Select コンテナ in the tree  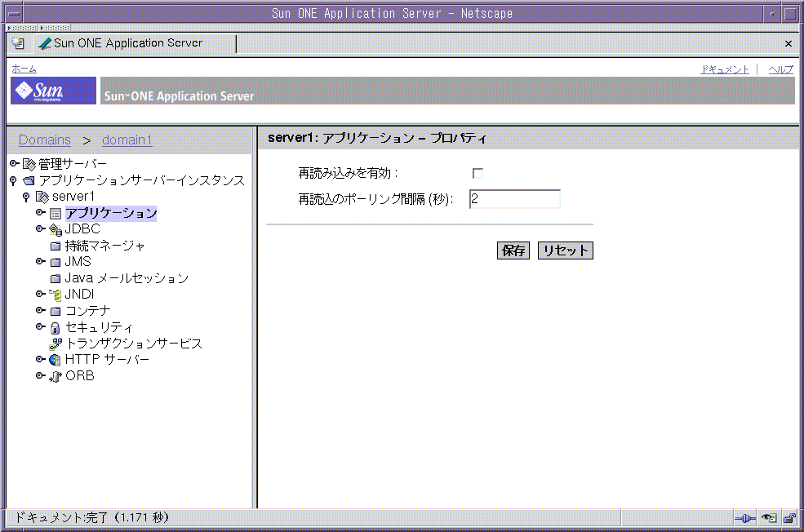point(87,311)
